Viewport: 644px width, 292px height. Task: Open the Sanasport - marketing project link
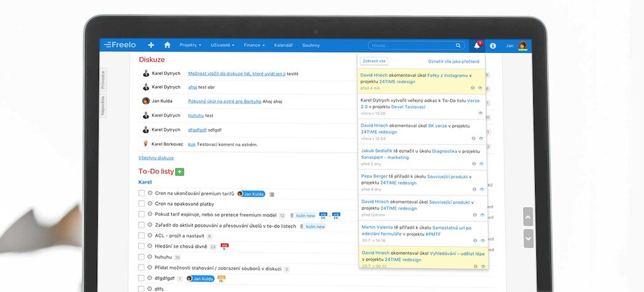pyautogui.click(x=385, y=157)
